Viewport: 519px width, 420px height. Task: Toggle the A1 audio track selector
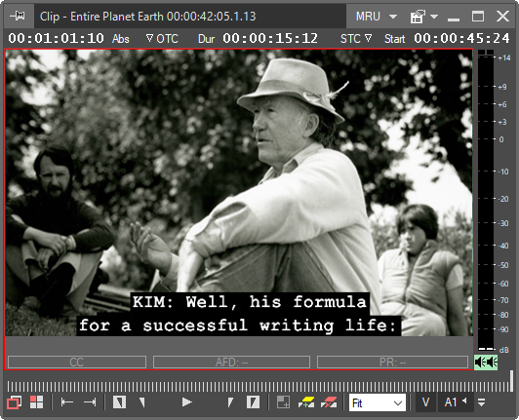[x=456, y=402]
